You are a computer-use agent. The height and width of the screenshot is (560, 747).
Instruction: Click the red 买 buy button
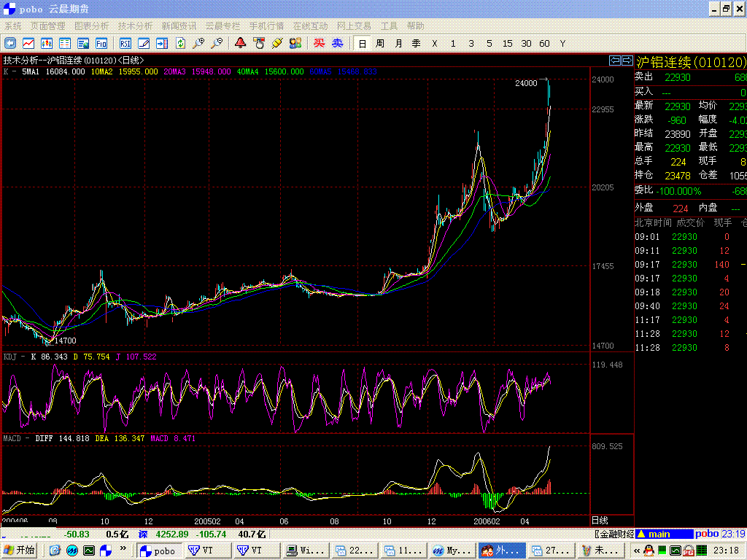pyautogui.click(x=319, y=43)
